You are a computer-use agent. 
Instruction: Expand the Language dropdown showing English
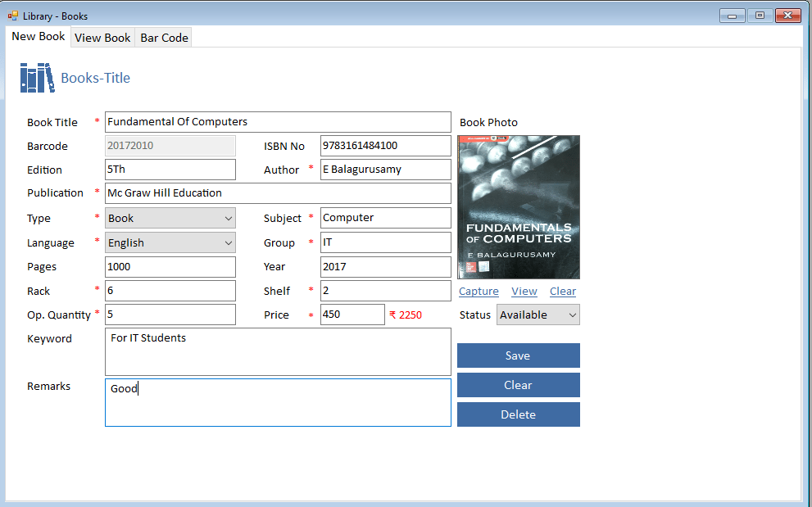(x=170, y=242)
